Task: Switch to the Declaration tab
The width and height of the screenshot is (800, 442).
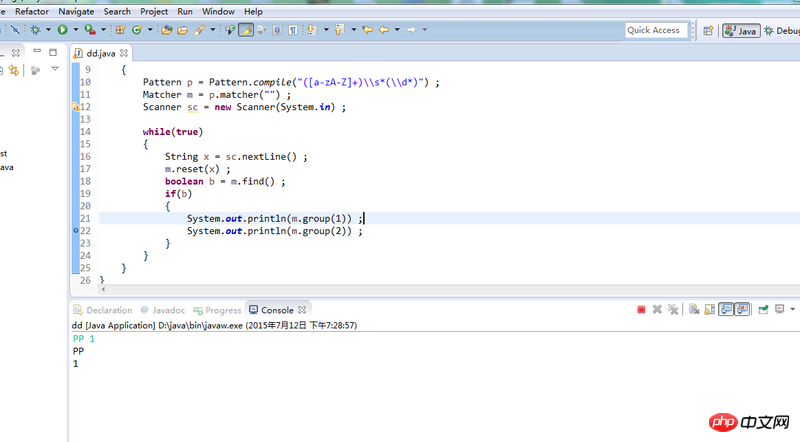Action: 103,310
